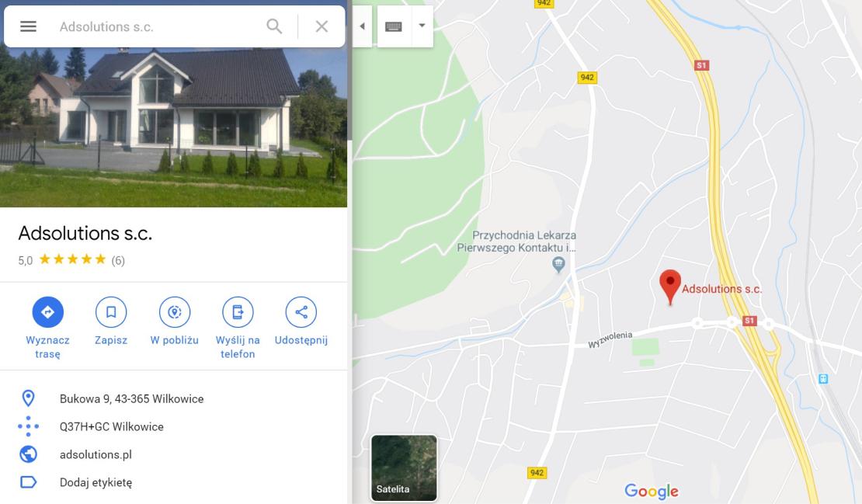Click the house photo of Adsolutions

click(x=173, y=127)
